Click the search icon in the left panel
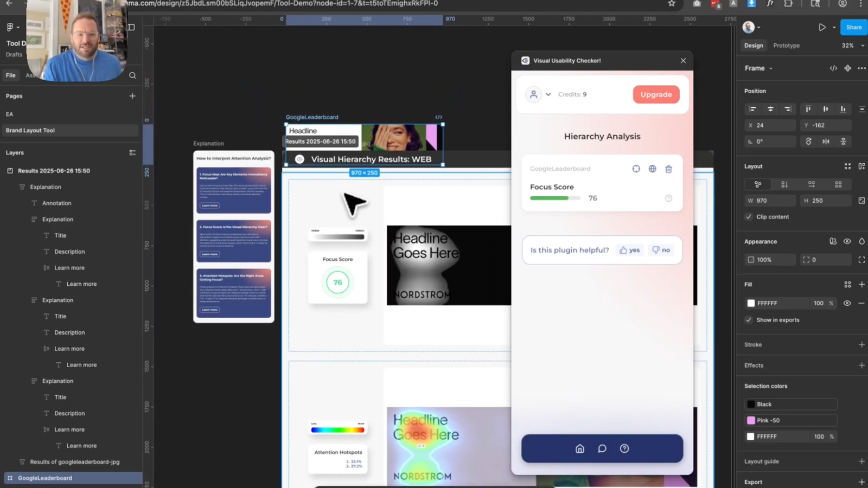 [x=132, y=75]
